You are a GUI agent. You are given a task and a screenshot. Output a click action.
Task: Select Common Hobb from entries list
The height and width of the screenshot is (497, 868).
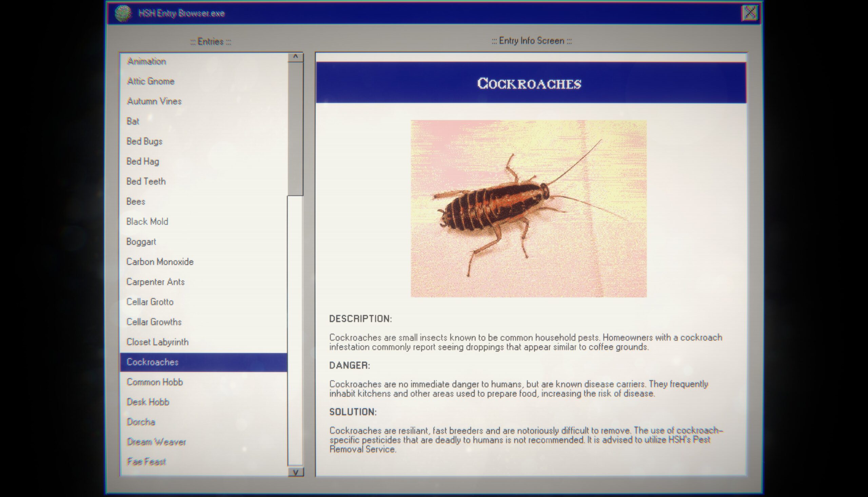(x=154, y=382)
